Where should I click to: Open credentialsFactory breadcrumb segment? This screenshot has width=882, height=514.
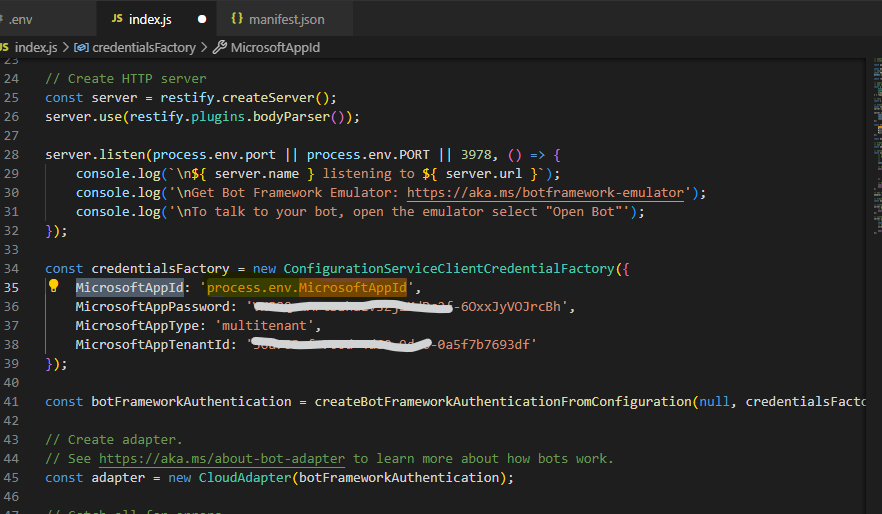click(143, 48)
